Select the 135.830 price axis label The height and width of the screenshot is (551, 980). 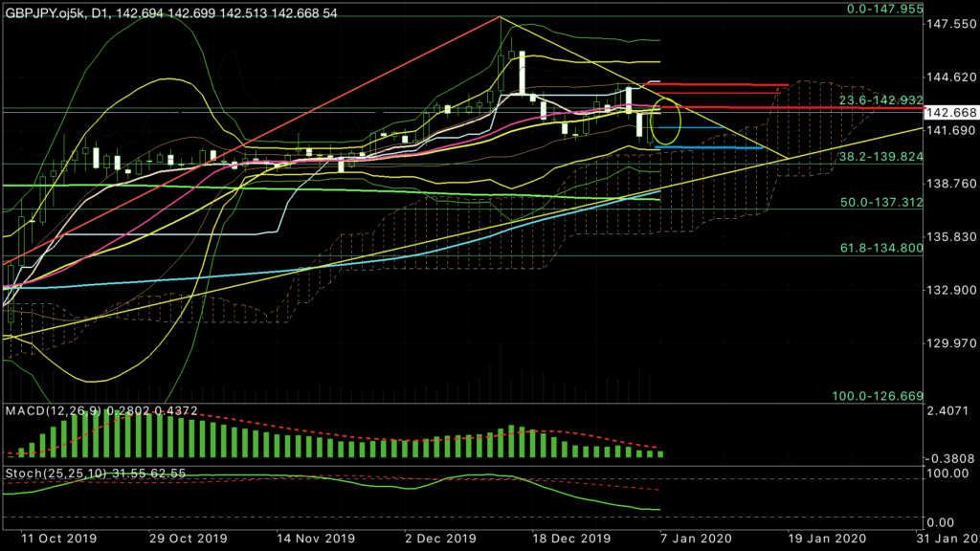[x=951, y=237]
